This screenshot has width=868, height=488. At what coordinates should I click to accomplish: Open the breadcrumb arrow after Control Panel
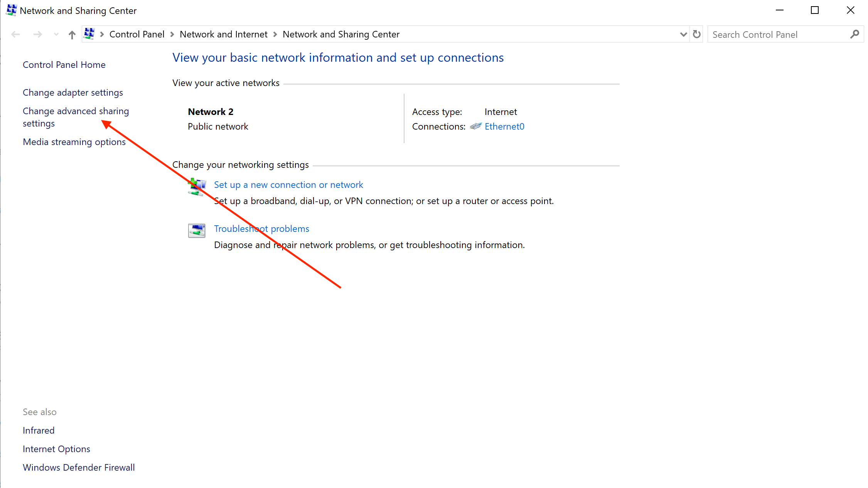pos(172,34)
